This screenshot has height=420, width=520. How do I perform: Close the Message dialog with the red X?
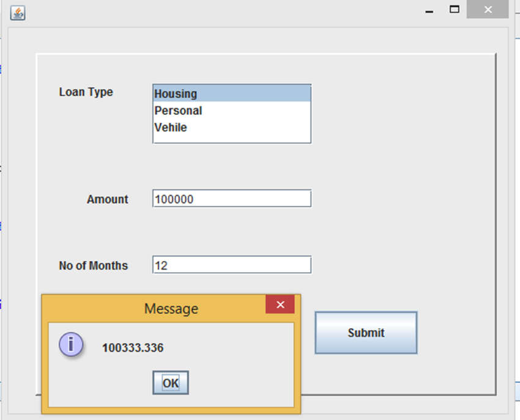280,304
